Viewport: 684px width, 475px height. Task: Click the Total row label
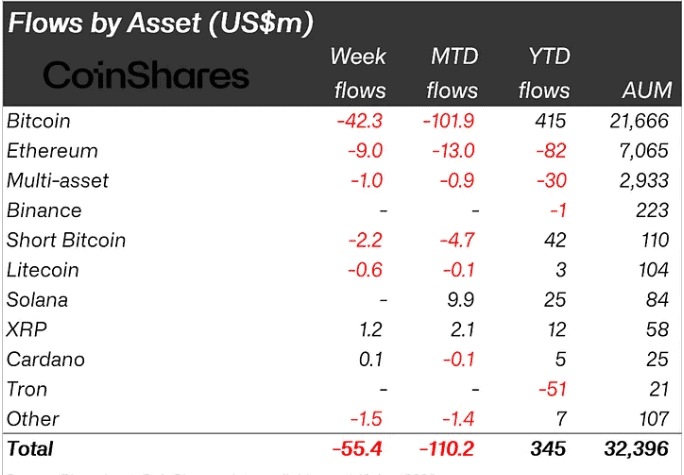[30, 449]
